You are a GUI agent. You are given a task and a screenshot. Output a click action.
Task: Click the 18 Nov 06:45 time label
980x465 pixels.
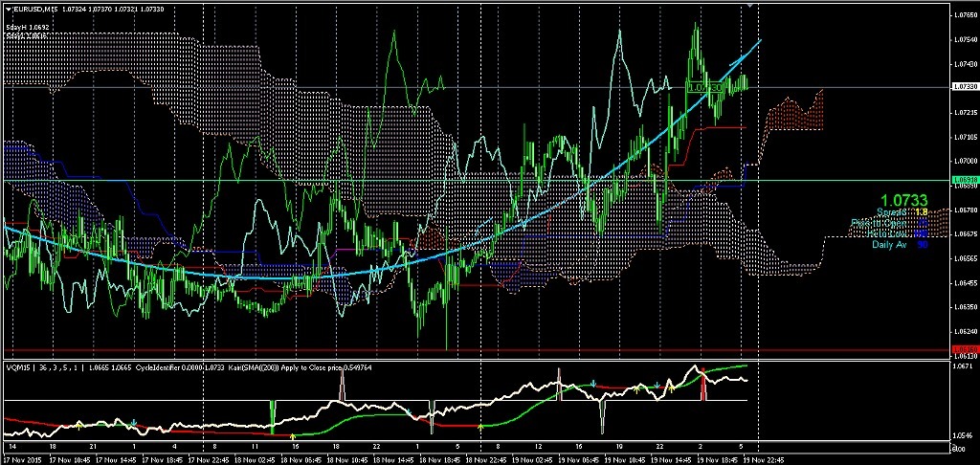301,458
